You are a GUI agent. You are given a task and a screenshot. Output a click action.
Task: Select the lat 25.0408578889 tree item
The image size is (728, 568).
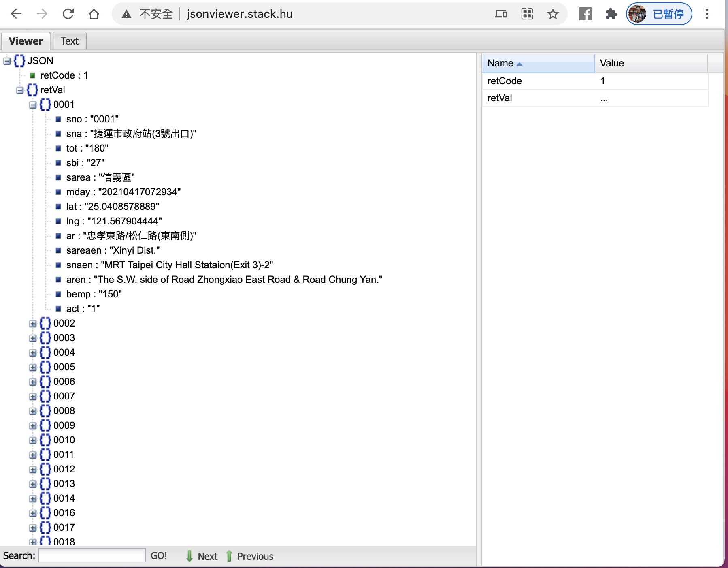(113, 207)
